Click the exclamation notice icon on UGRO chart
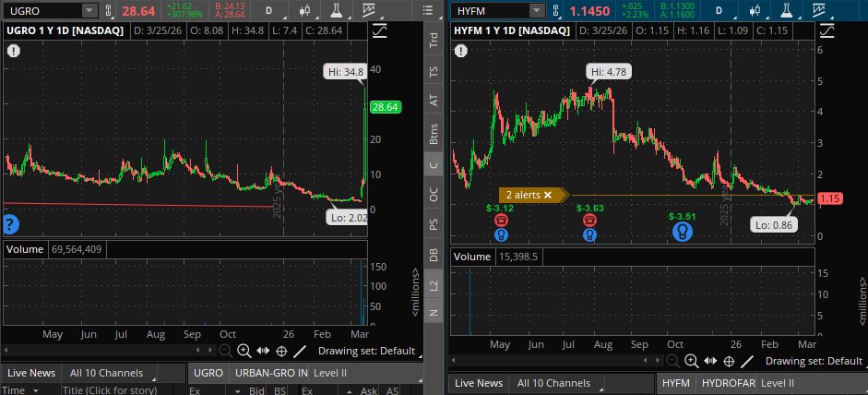 (13, 51)
